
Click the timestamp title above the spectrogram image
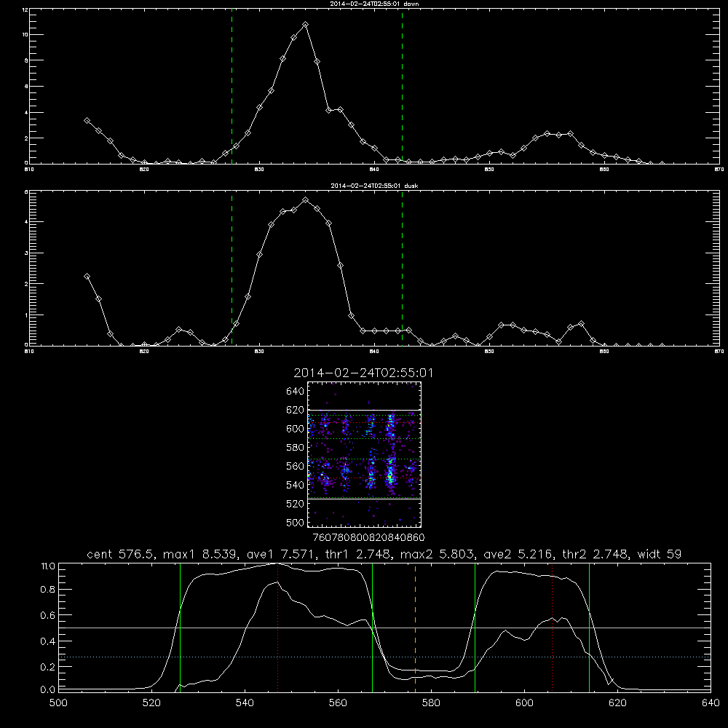(363, 373)
